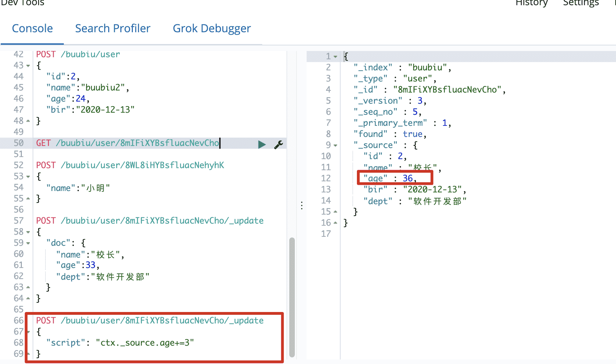Switch to the Search Profiler tab
616x364 pixels.
tap(113, 28)
